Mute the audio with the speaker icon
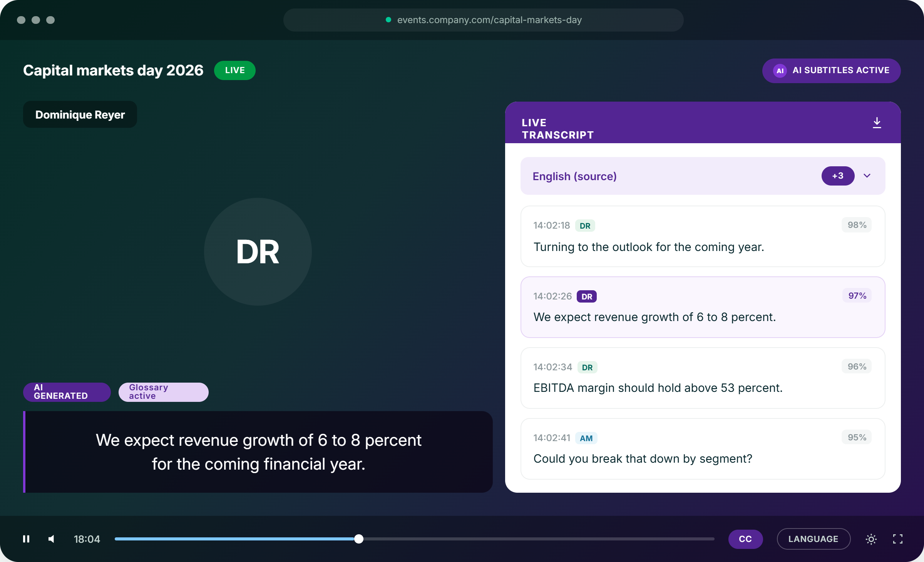Screen dimensions: 924x562 51,539
